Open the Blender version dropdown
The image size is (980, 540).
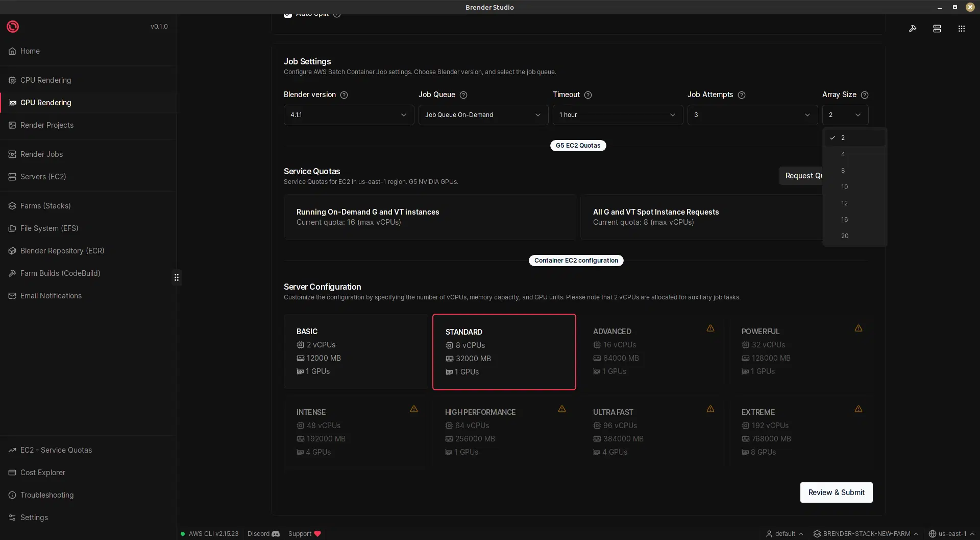click(349, 114)
